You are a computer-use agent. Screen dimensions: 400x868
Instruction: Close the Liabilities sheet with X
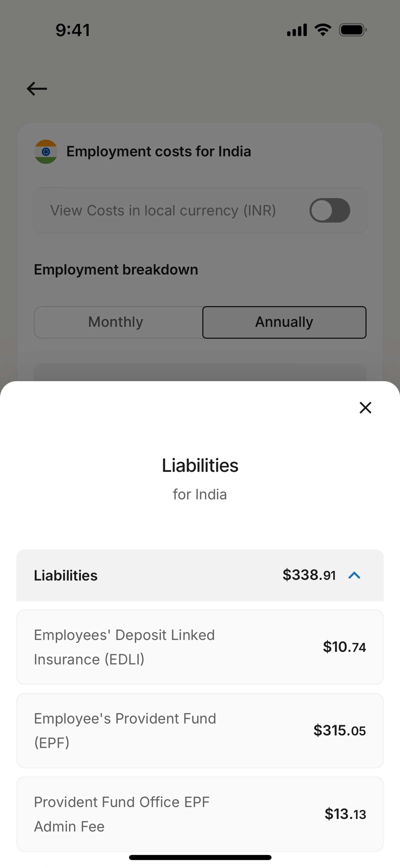[x=365, y=407]
